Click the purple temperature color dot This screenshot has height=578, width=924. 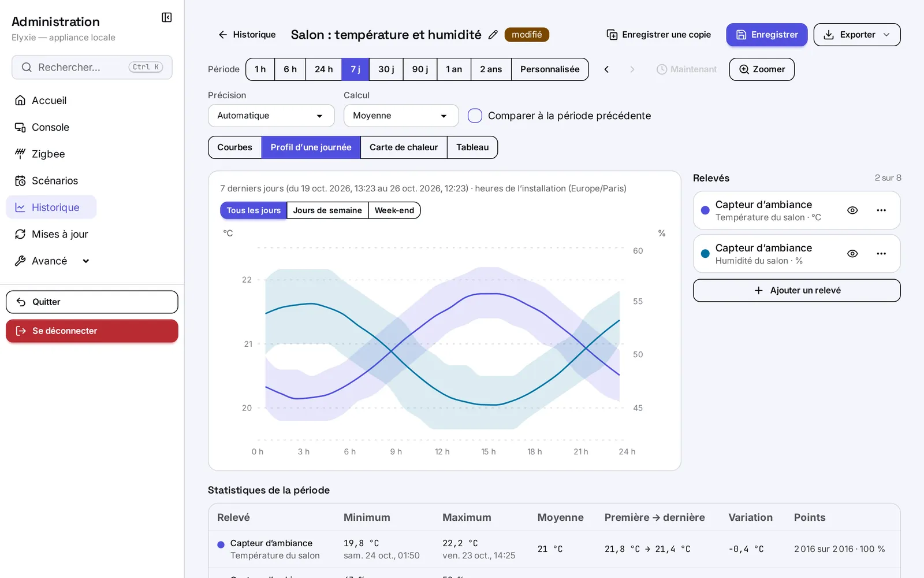(705, 210)
